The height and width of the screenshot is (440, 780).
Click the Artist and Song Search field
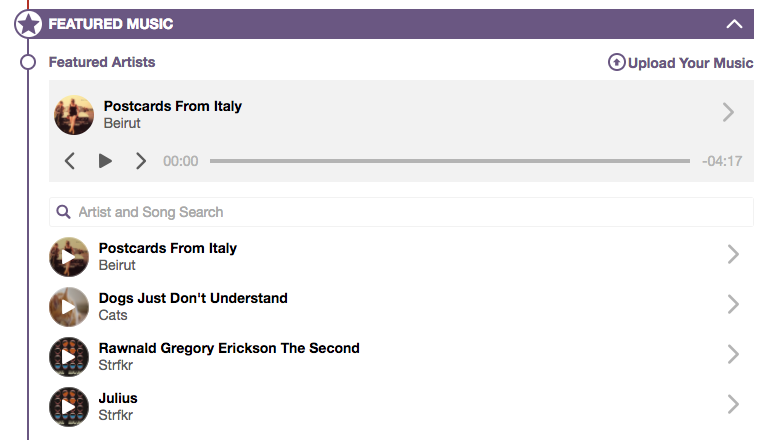400,212
